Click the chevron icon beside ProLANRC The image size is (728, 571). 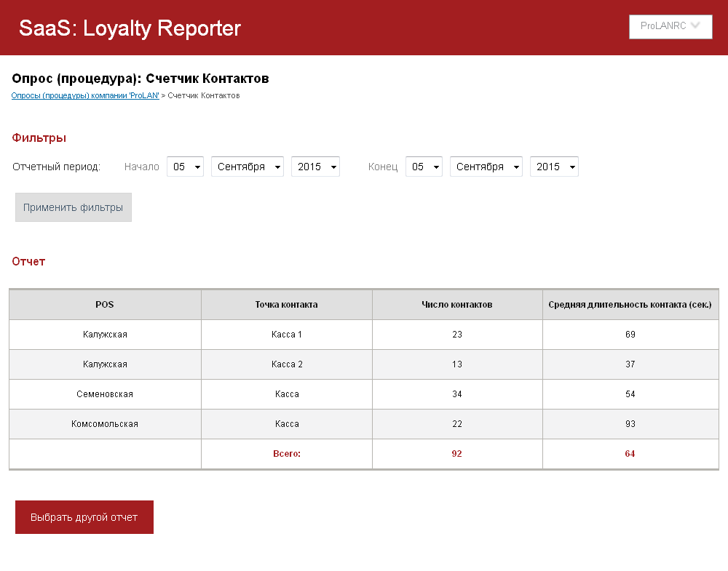pos(695,25)
